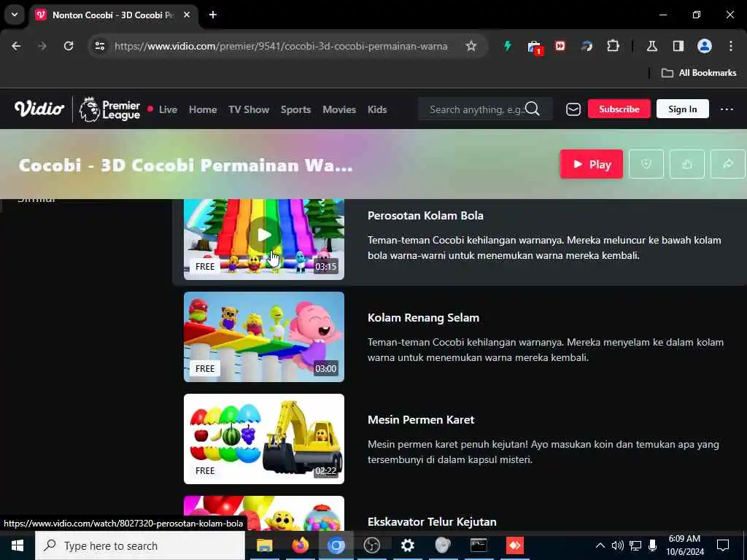The image size is (747, 560).
Task: Click the blue curved arrow extension icon
Action: [x=587, y=46]
